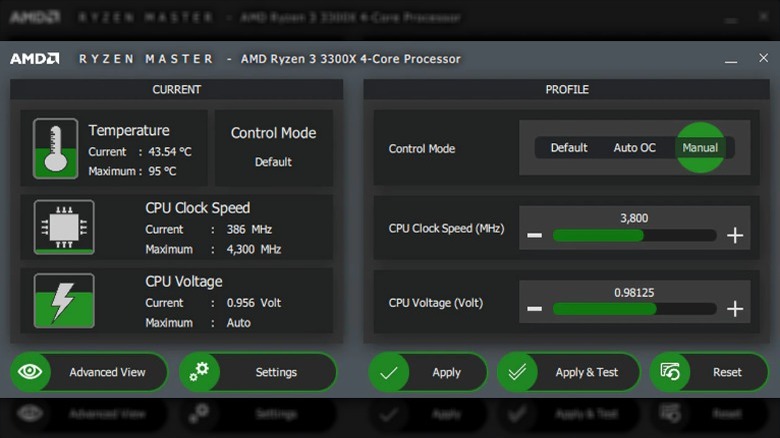Click the lightning bolt voltage icon
Screen dimensions: 780x438
[x=64, y=300]
